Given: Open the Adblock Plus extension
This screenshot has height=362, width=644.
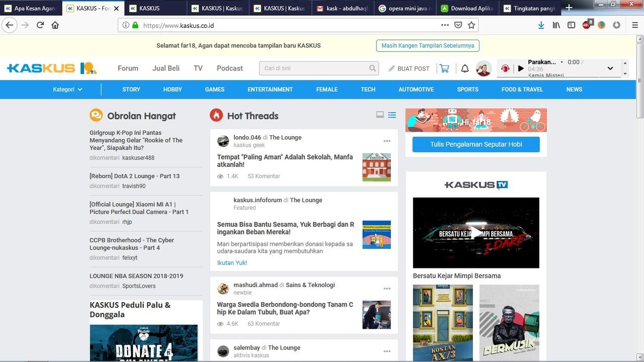Looking at the screenshot, I should click(587, 25).
